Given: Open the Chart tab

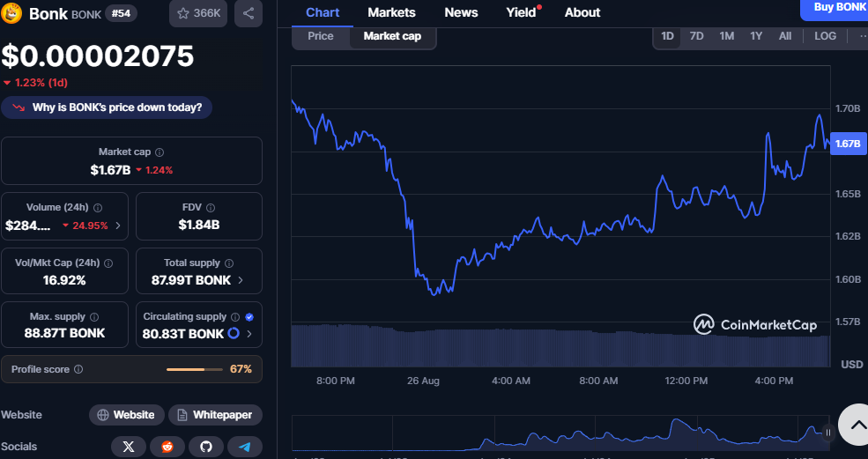Looking at the screenshot, I should coord(323,12).
